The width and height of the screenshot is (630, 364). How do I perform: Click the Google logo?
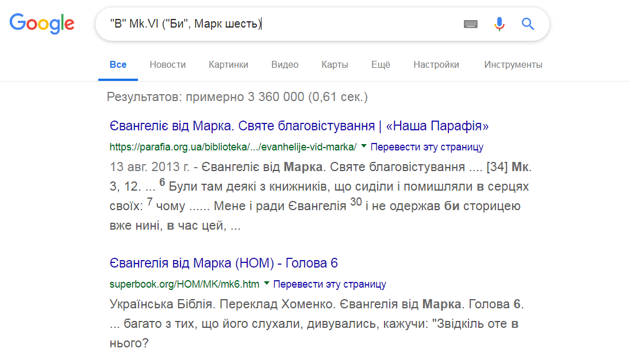[x=42, y=24]
